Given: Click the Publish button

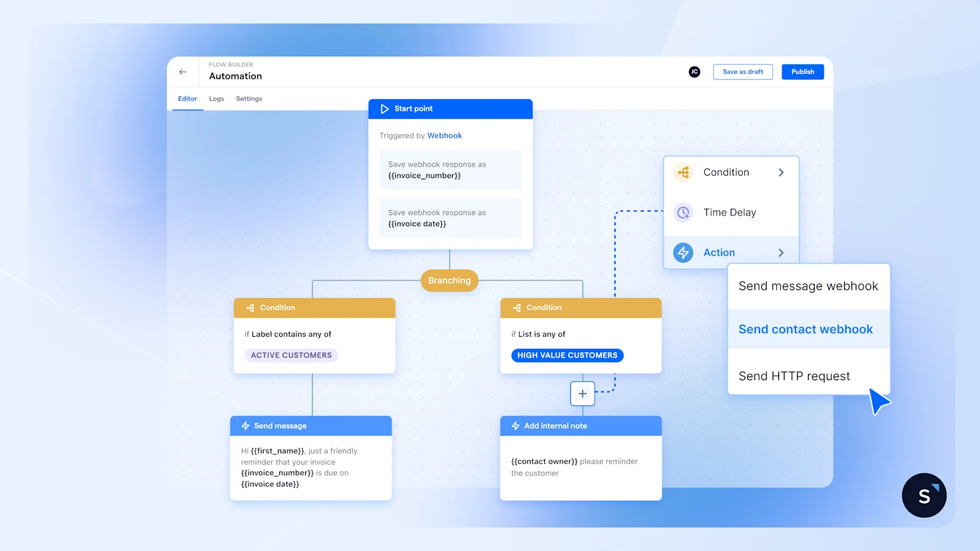Looking at the screenshot, I should 802,72.
